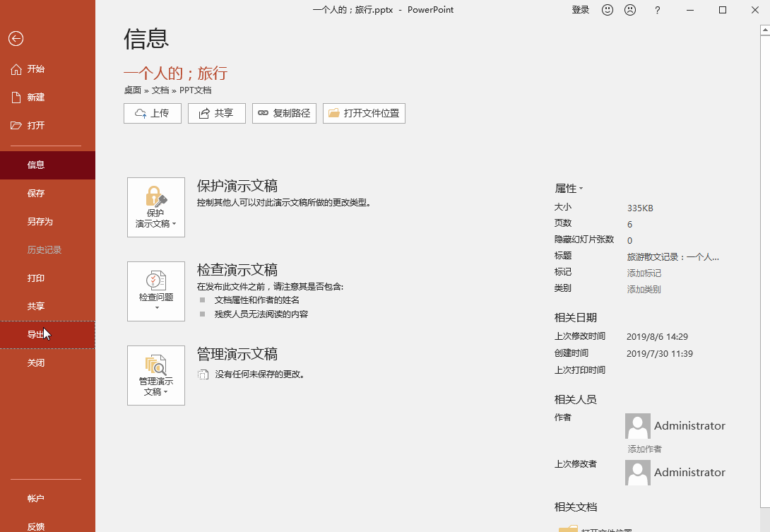770x532 pixels.
Task: Click the 添加作者 link
Action: pos(644,449)
